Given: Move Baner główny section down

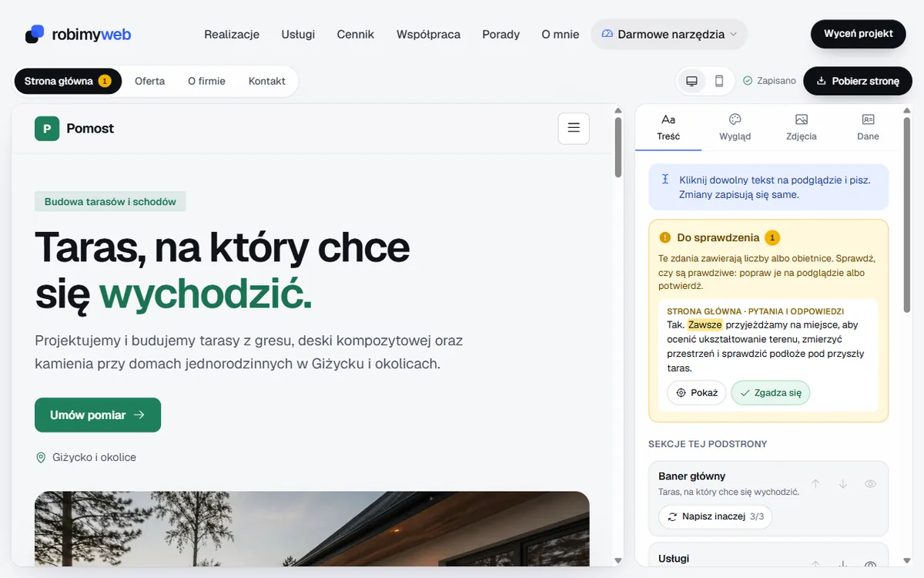Looking at the screenshot, I should [843, 484].
